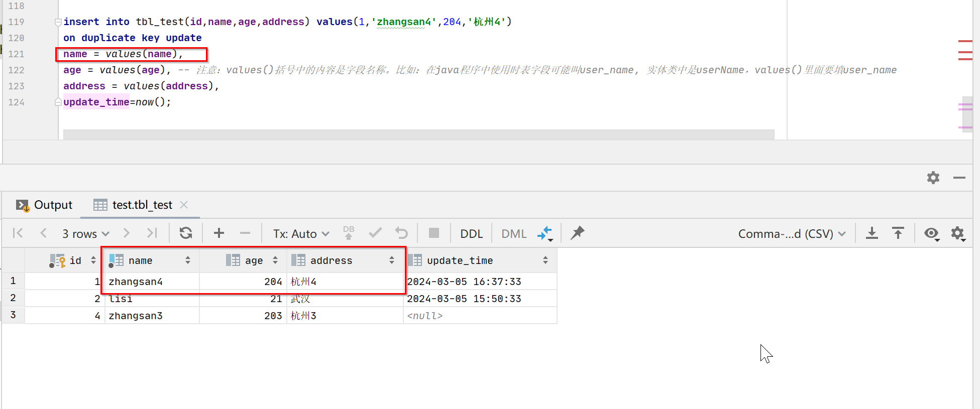Select the <null> update_time cell

pyautogui.click(x=480, y=316)
